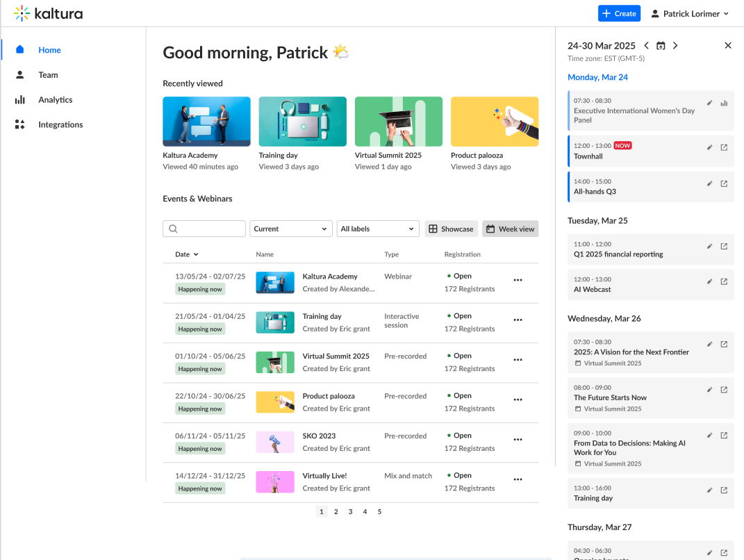The height and width of the screenshot is (560, 744).
Task: Go to page 5 of events
Action: coord(379,511)
